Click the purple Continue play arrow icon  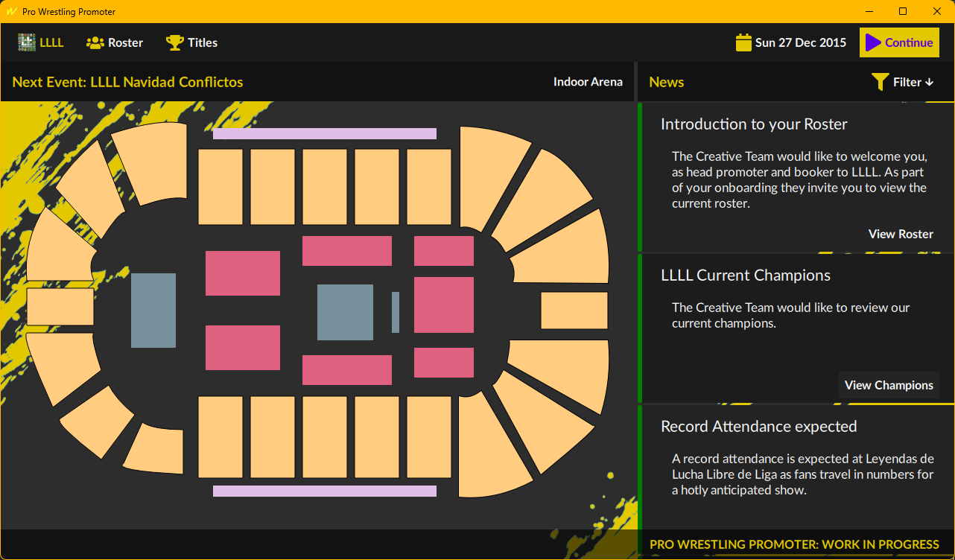click(873, 42)
